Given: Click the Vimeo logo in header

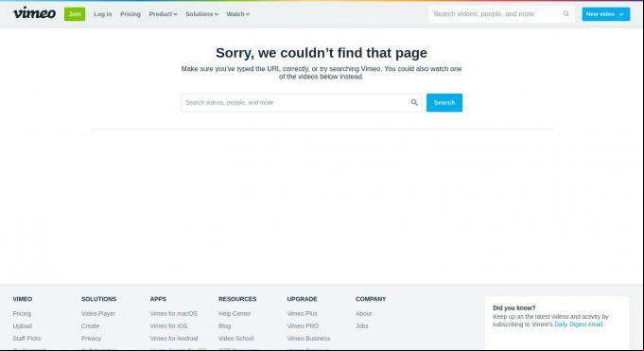Looking at the screenshot, I should 34,13.
